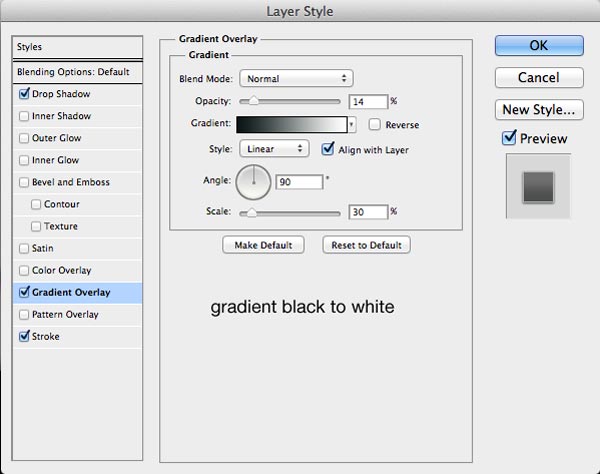The height and width of the screenshot is (474, 600).
Task: Click the style preview thumbnail
Action: pyautogui.click(x=539, y=186)
